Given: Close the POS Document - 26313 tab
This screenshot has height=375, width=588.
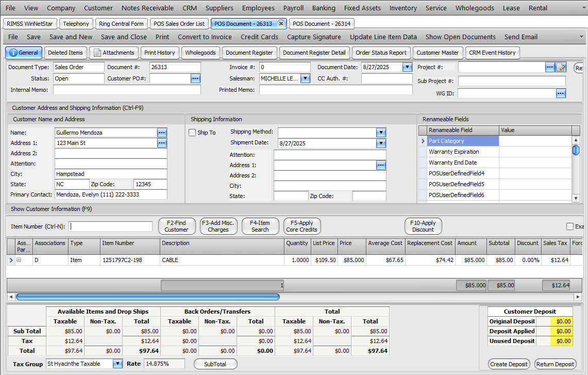Looking at the screenshot, I should click(281, 24).
